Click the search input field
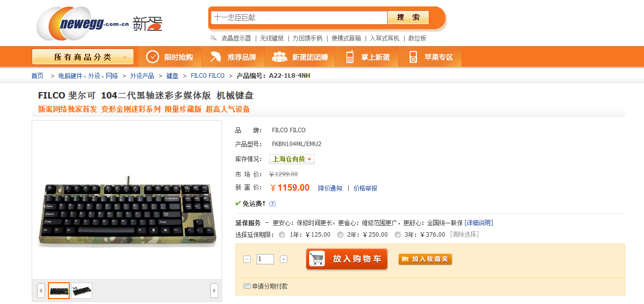 299,18
